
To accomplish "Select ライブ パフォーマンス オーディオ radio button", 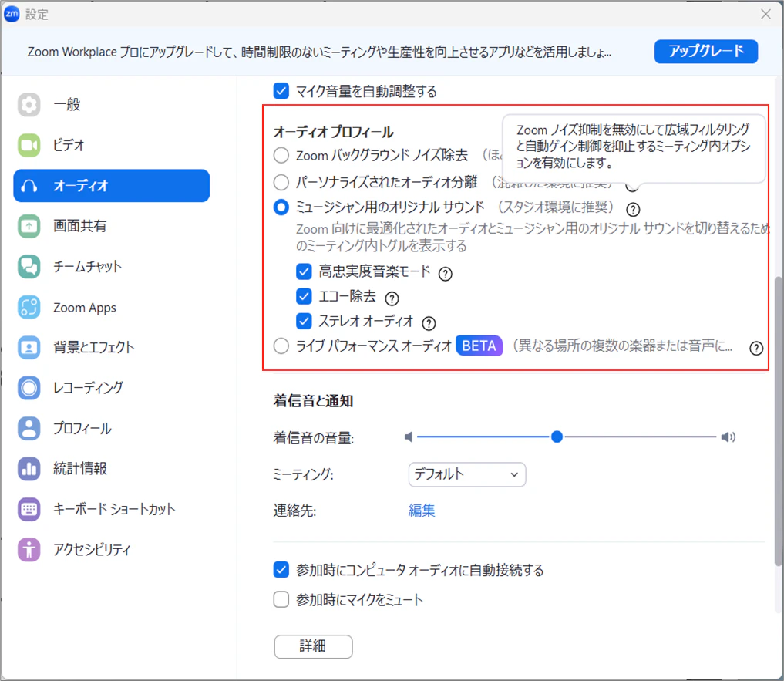I will click(x=281, y=346).
